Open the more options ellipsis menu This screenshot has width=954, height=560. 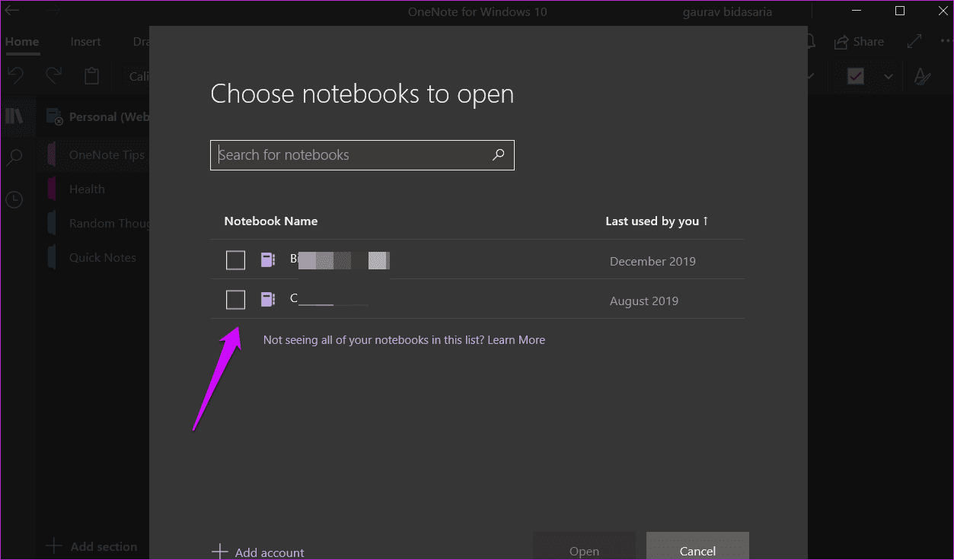pyautogui.click(x=946, y=42)
